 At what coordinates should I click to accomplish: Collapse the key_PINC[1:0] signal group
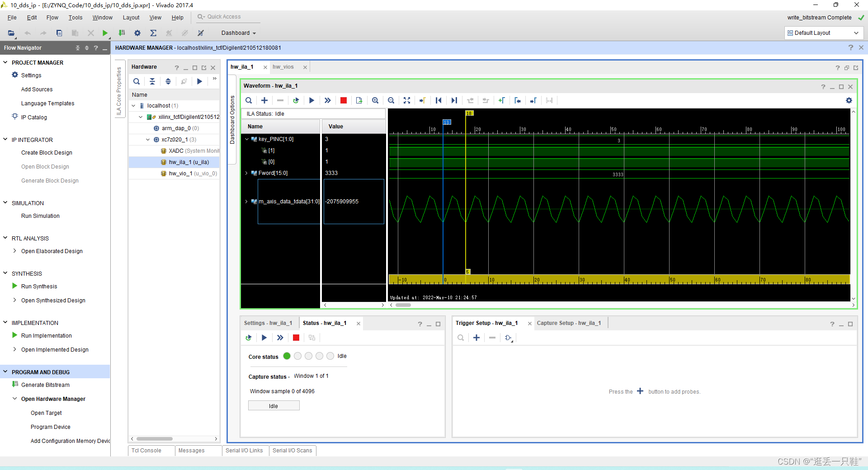(x=247, y=139)
